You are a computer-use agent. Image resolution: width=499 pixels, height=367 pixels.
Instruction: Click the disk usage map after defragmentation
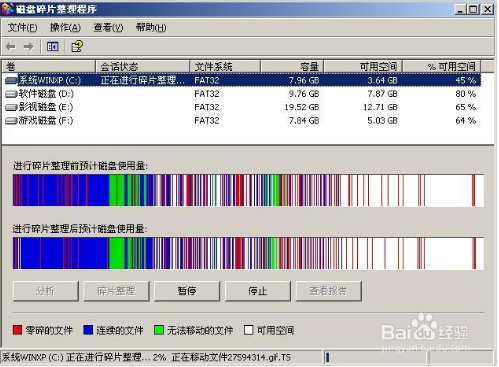(248, 253)
